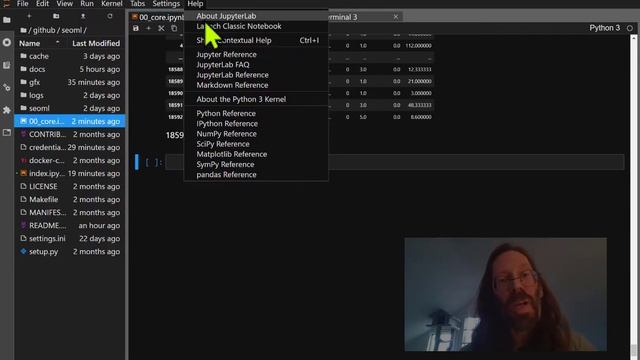Open the File Browser sidebar icon
Screen dimensions: 640x360
tap(7, 20)
